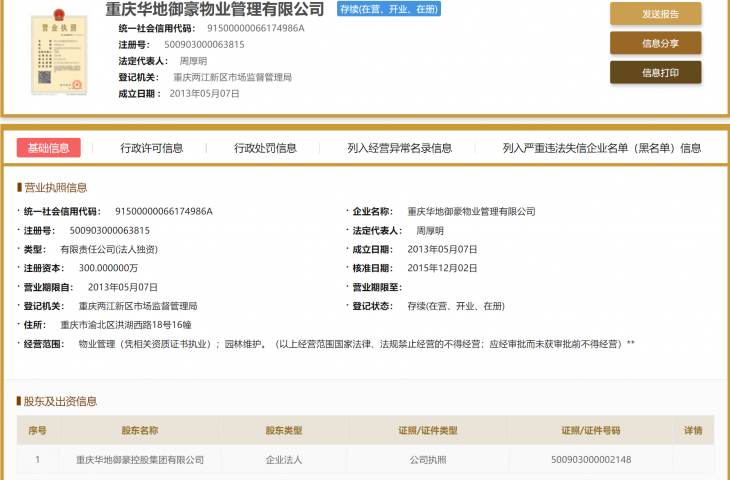The width and height of the screenshot is (730, 480).
Task: Click shareholder 重庆华地御豪控股集团有限公司
Action: tap(140, 460)
